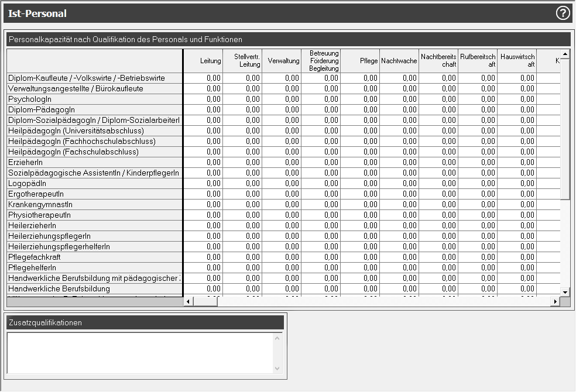Click the vertical scrollbar thumb of the table
Screen dimensions: 576x392
[x=565, y=129]
